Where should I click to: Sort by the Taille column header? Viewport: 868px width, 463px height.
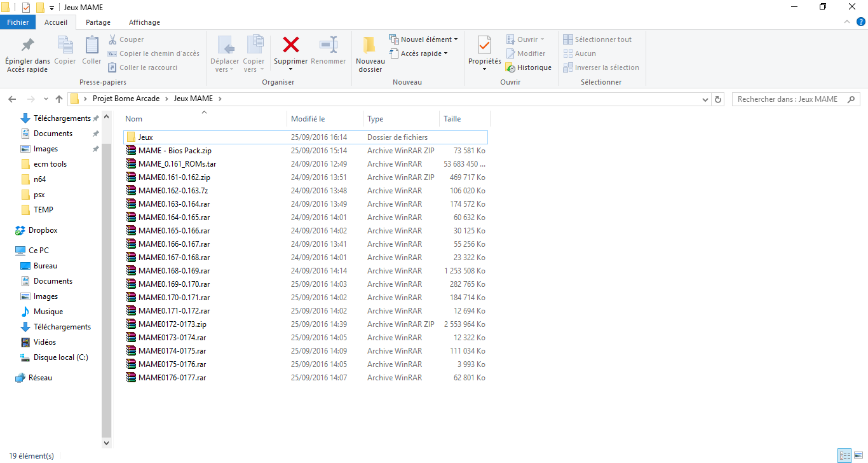[x=465, y=119]
